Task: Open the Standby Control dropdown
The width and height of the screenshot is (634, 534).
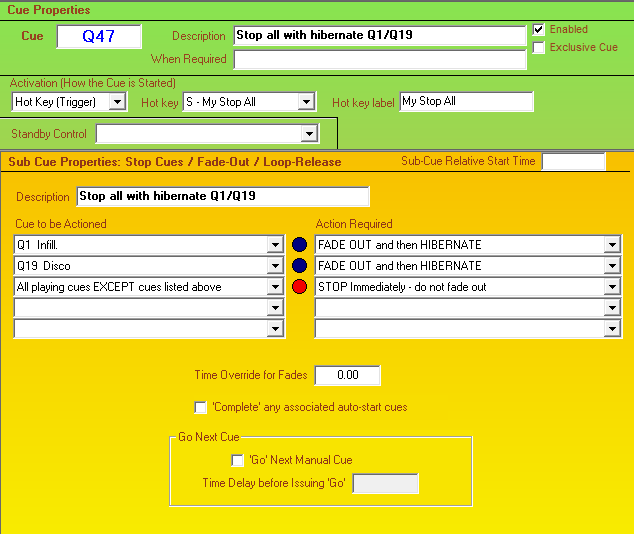Action: coord(309,134)
